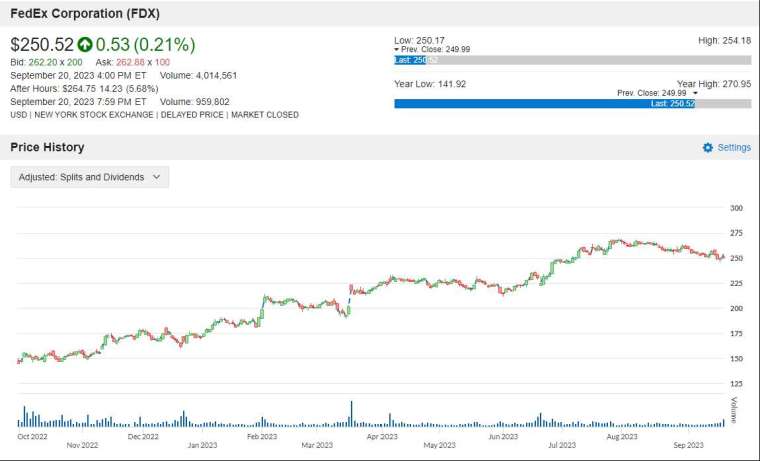Click the Bid: 262.20 x 200 value

[46, 62]
